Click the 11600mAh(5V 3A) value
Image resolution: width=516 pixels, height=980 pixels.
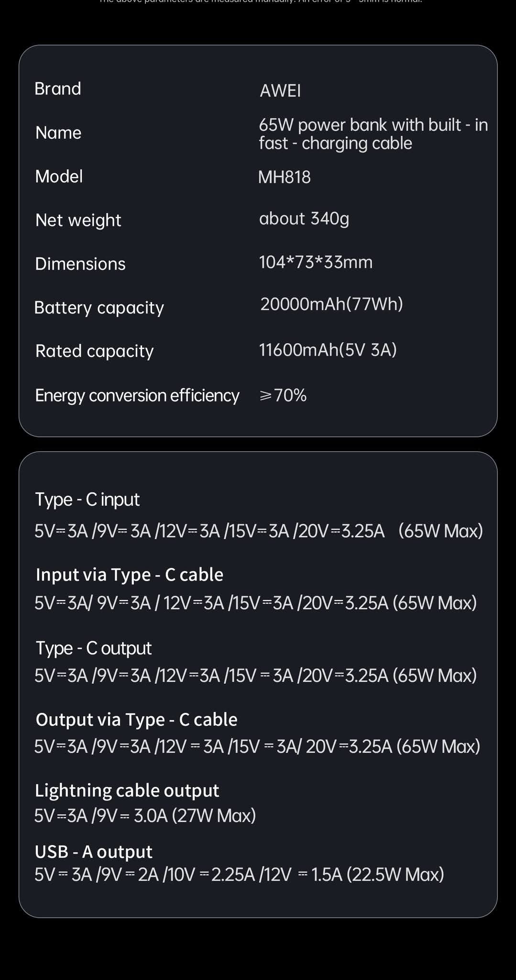click(x=328, y=350)
